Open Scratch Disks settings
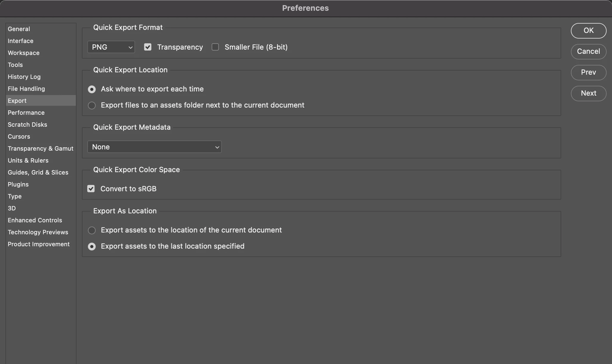This screenshot has width=612, height=364. pyautogui.click(x=27, y=125)
